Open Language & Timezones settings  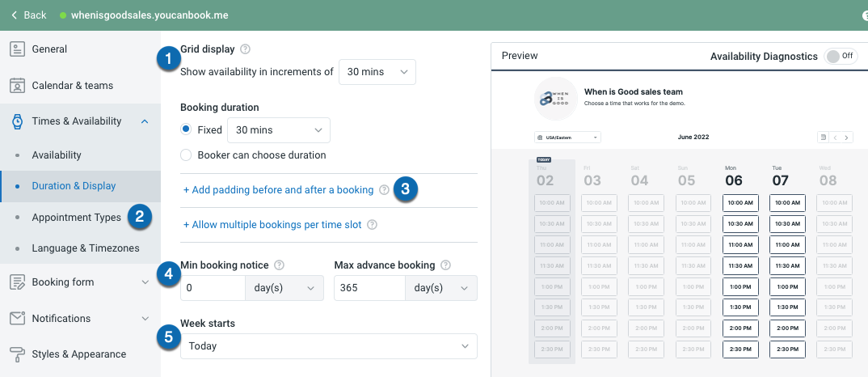pyautogui.click(x=85, y=248)
